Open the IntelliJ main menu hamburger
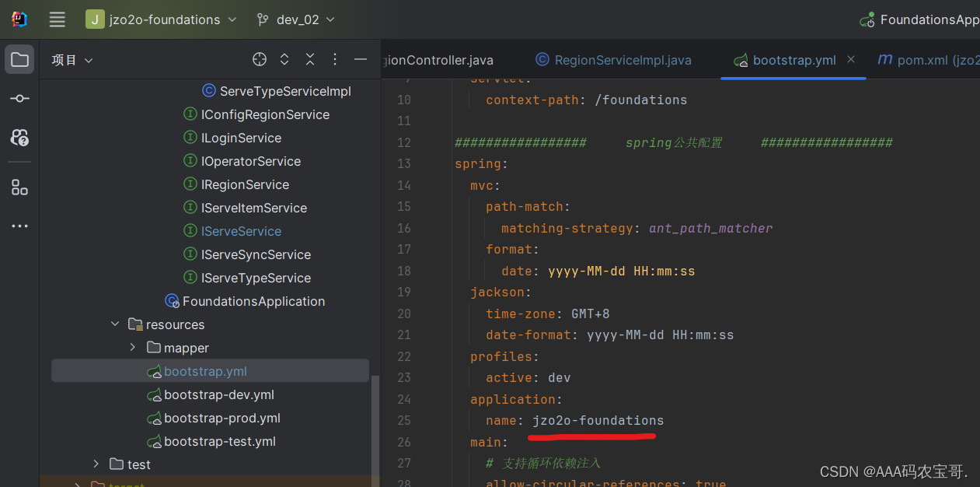This screenshot has width=980, height=487. tap(58, 19)
